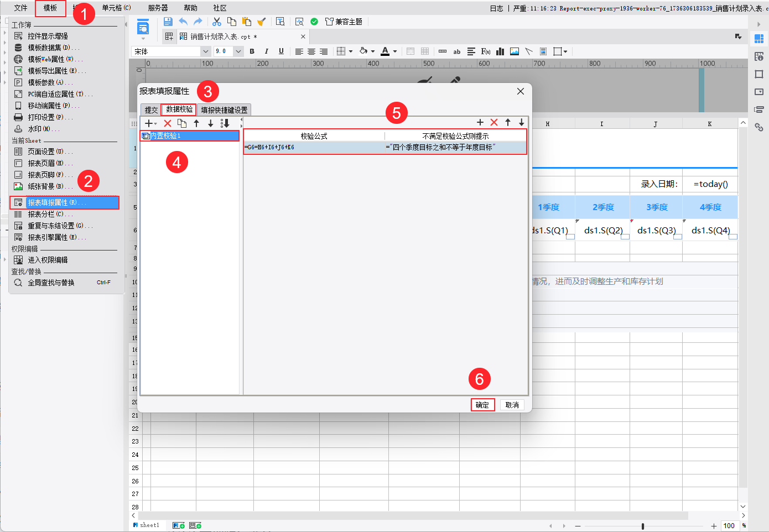Switch to the 数据校验 tab
The image size is (769, 532).
click(x=179, y=109)
